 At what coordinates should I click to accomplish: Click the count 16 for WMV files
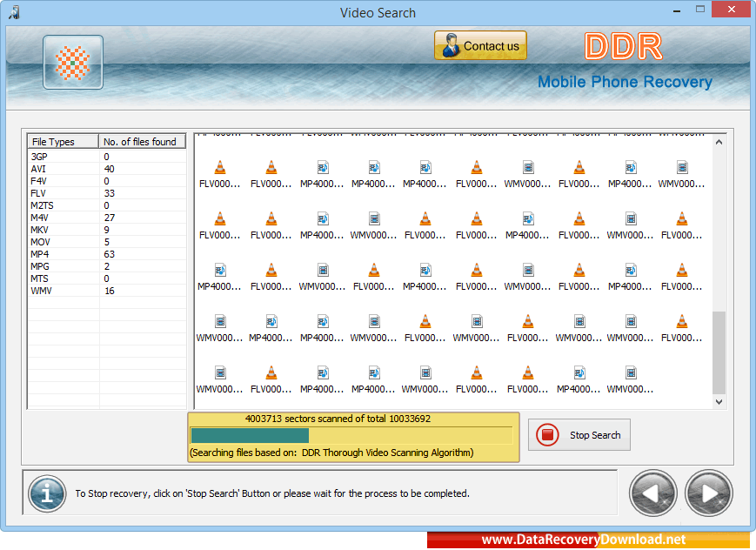110,291
